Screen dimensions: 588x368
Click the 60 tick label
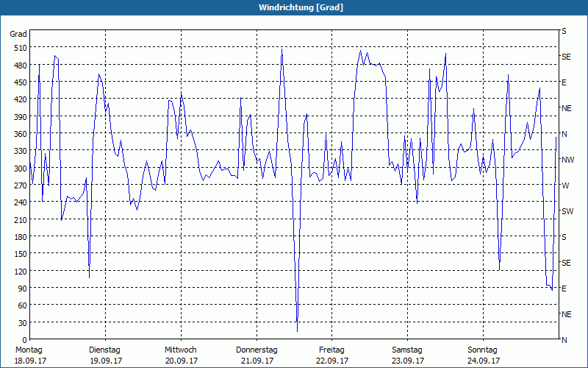pos(23,305)
